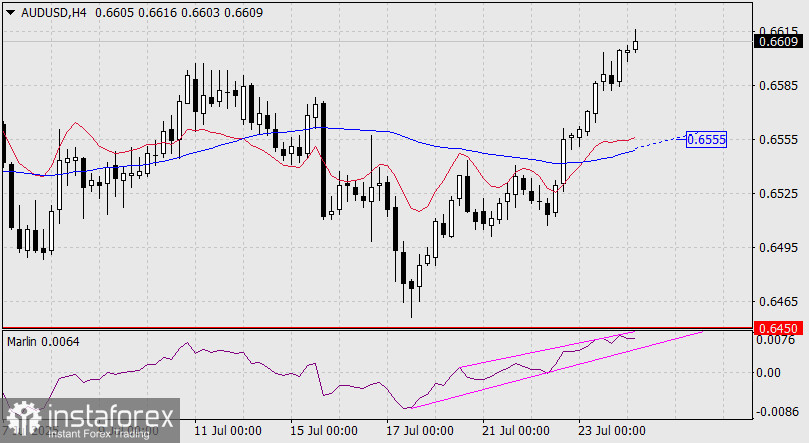Select the current price label 0.6609
The image size is (809, 443).
[779, 42]
